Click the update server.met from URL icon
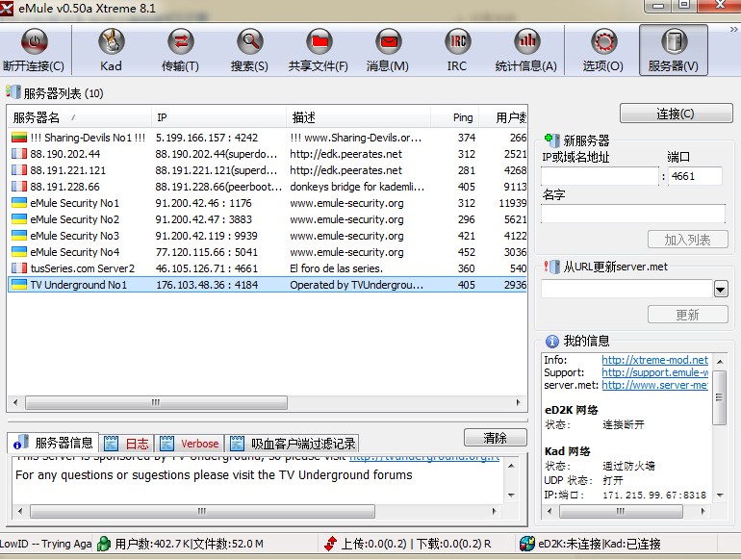The image size is (741, 560). [x=551, y=267]
